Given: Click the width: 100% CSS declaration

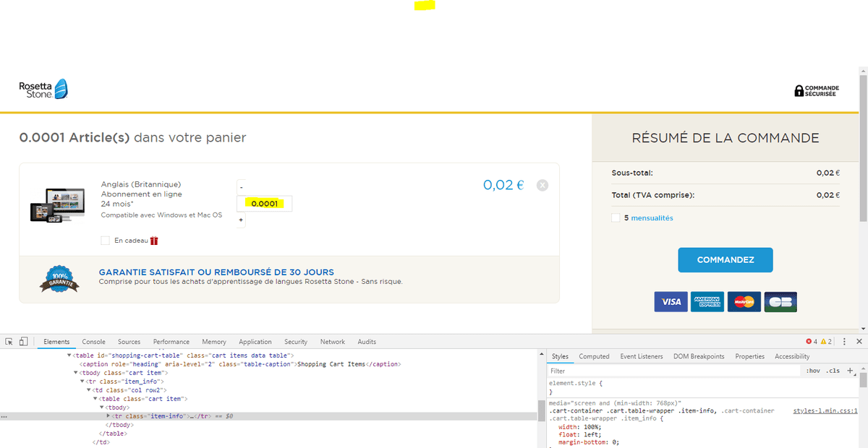Looking at the screenshot, I should (x=580, y=426).
